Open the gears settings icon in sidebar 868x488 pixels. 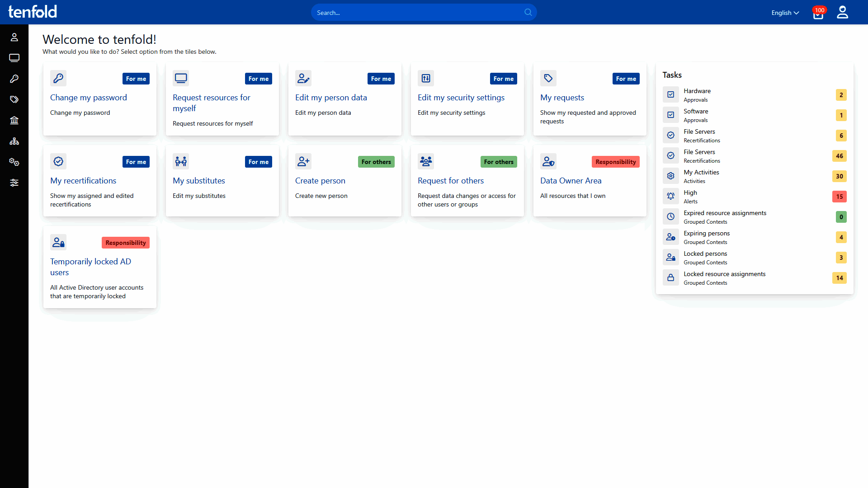point(14,162)
